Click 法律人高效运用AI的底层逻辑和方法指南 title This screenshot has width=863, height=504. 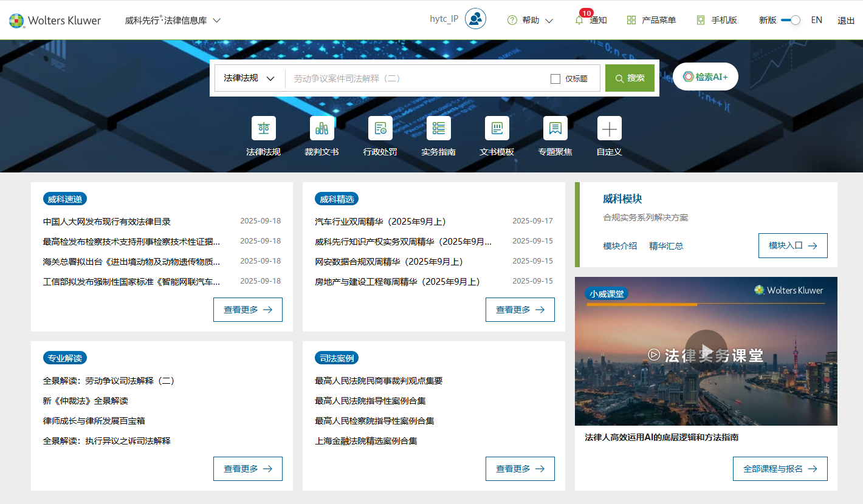point(661,437)
